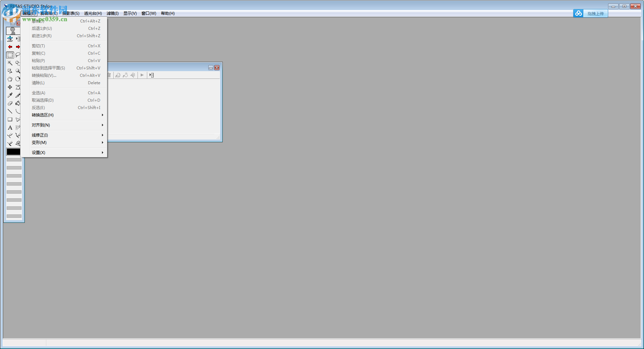Image resolution: width=644 pixels, height=349 pixels.
Task: Click the 拖拽上传 upload button
Action: coord(595,14)
